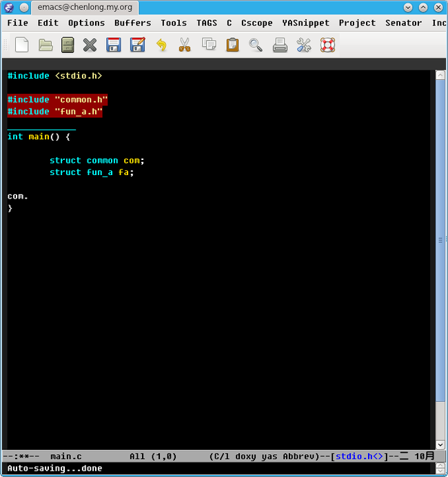Click the modified status indicator --:**--
448x477 pixels.
point(21,456)
